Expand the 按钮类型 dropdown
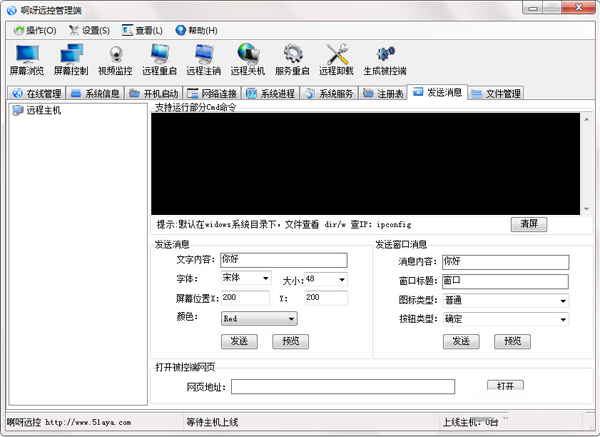This screenshot has height=437, width=600. (563, 319)
